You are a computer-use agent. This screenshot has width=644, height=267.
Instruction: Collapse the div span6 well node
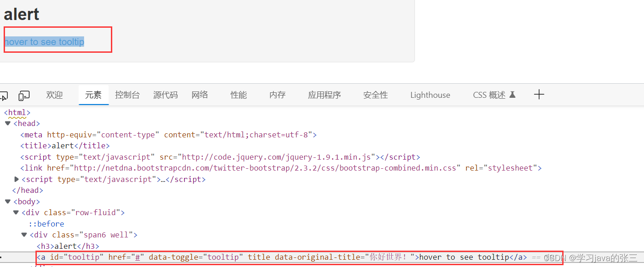(x=24, y=235)
